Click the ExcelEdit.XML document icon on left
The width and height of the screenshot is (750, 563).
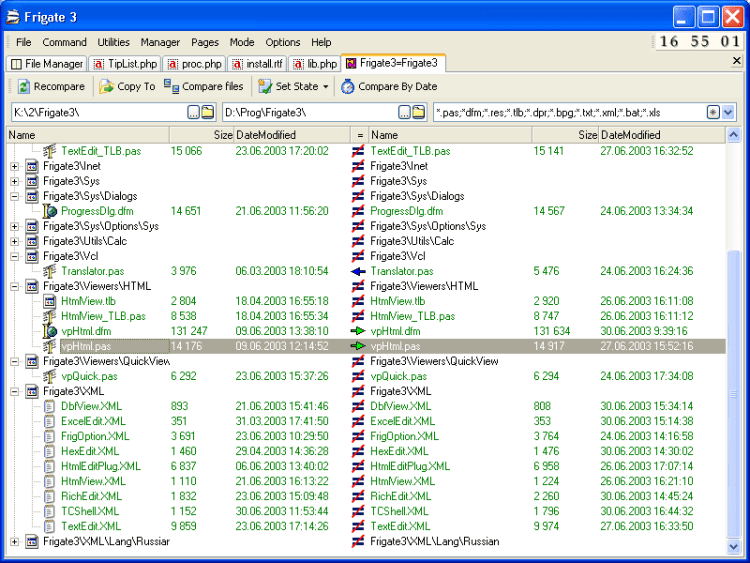(49, 421)
